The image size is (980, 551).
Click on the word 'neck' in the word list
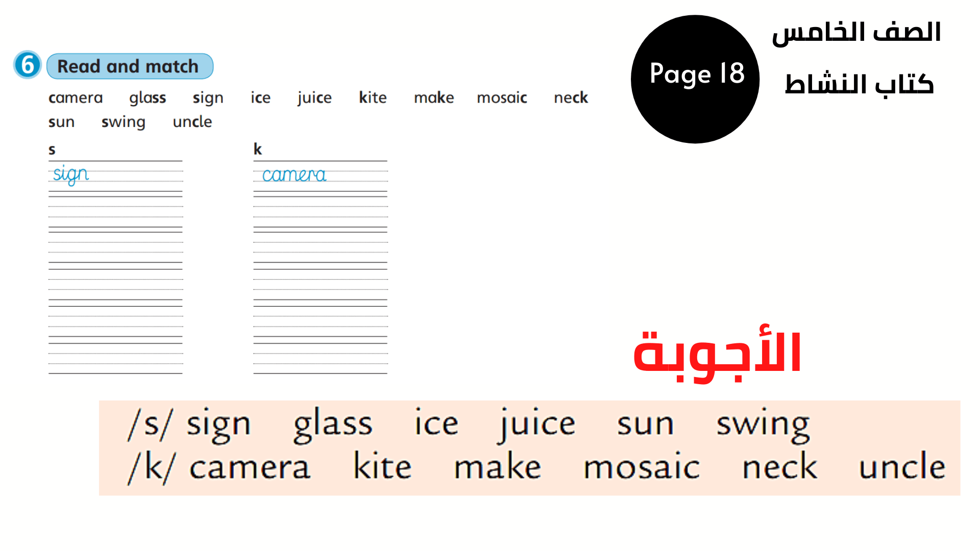(x=570, y=97)
